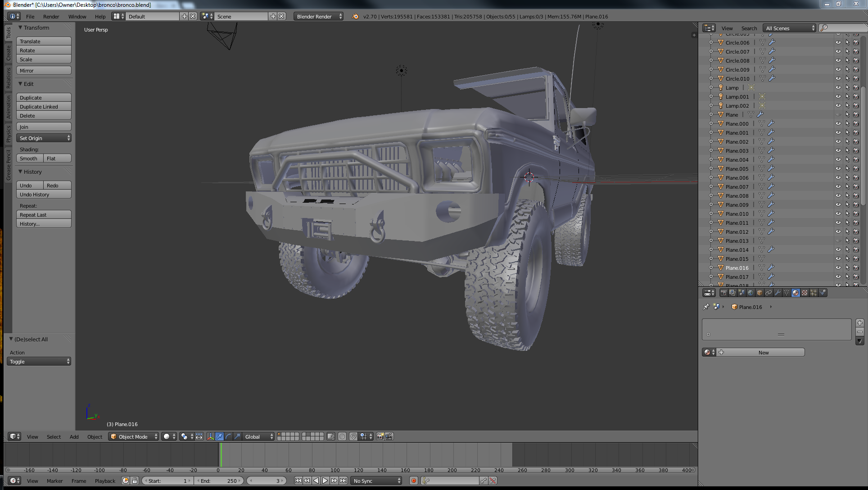868x490 pixels.
Task: Open the World properties globe tab
Action: (x=750, y=293)
